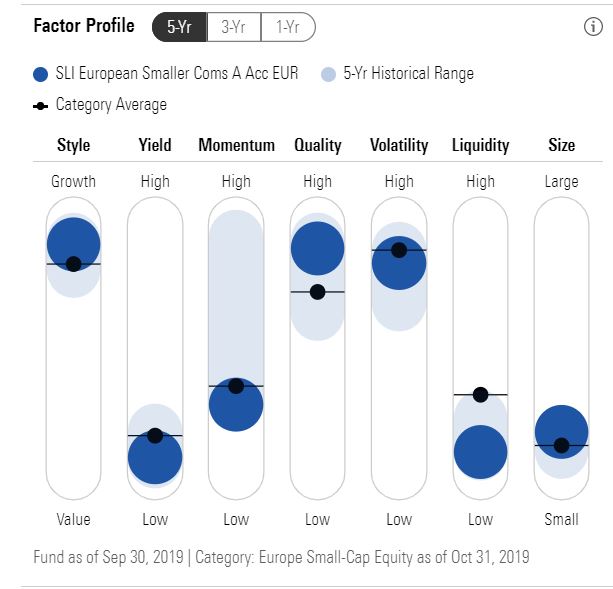Image resolution: width=613 pixels, height=589 pixels.
Task: Click the Factor Profile title
Action: [84, 26]
